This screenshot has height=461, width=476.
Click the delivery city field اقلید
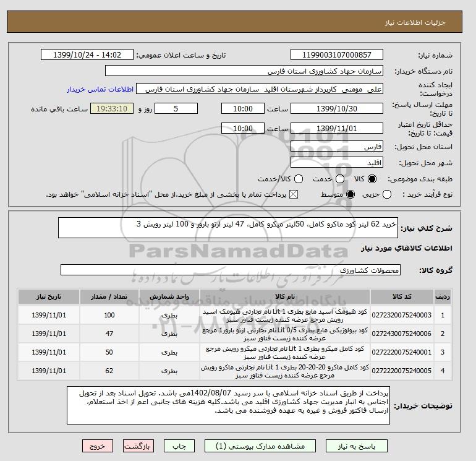(337, 163)
